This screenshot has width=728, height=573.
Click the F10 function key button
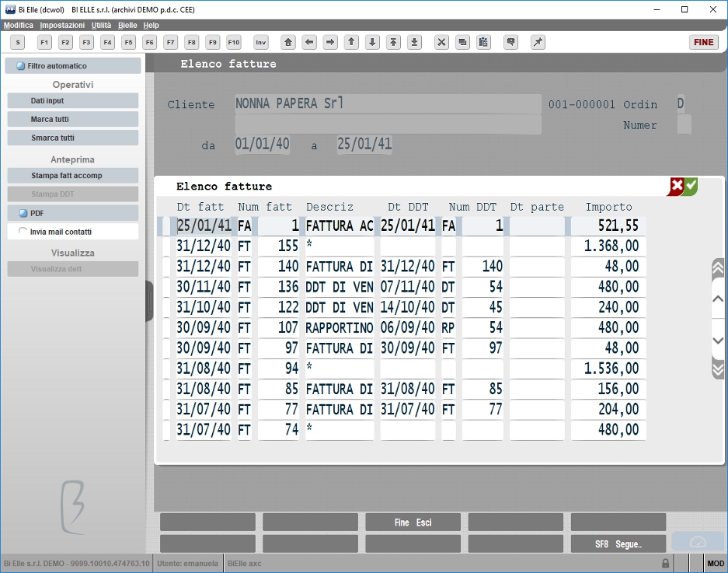pos(234,42)
